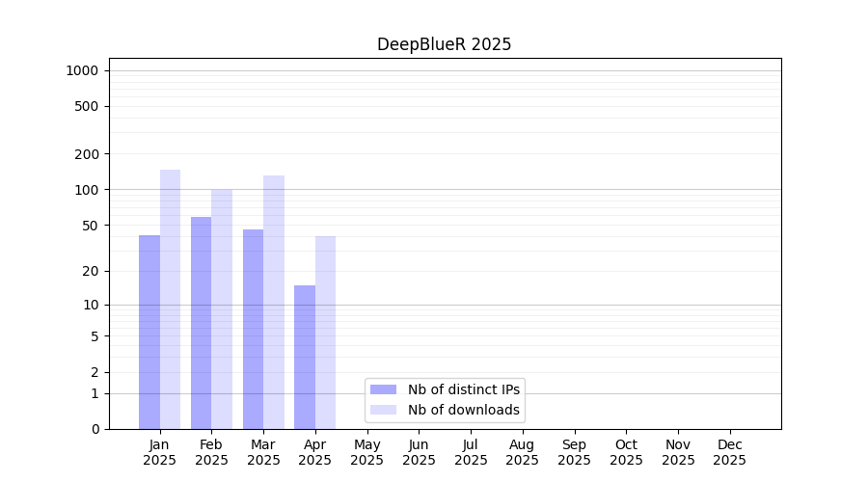Click the 1000 y-axis tick label
868x482 pixels.
click(x=82, y=70)
